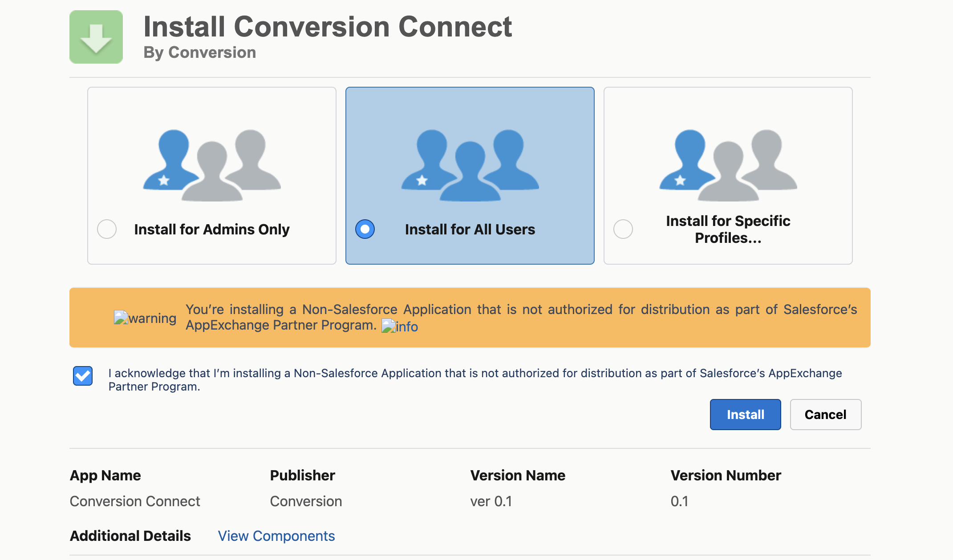
Task: Click the Install for Admins Only label
Action: [212, 230]
